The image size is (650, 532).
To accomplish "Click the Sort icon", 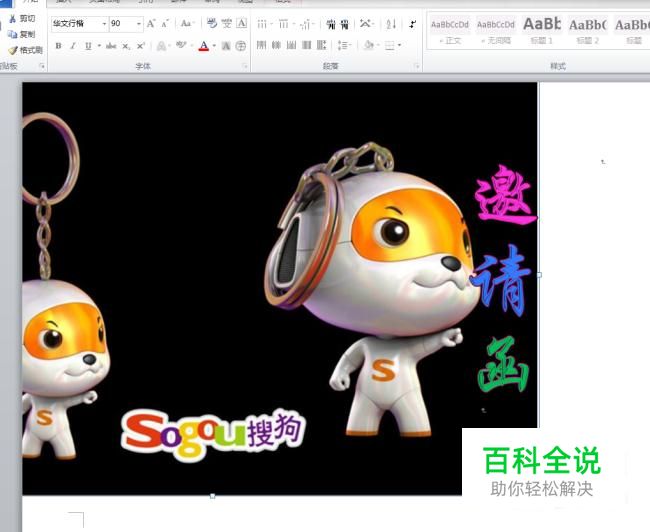I will click(391, 24).
